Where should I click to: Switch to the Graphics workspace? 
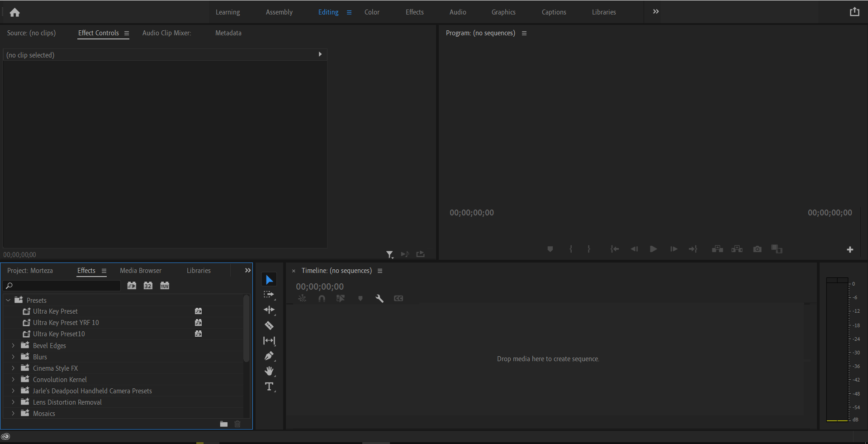(503, 12)
